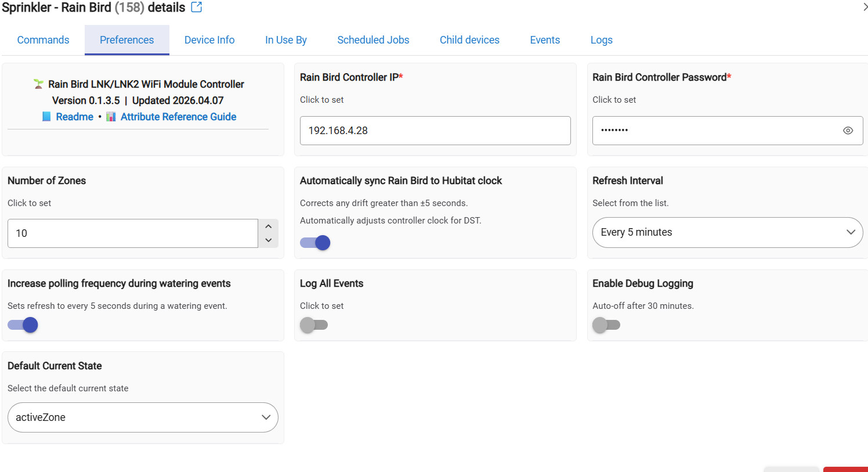
Task: Open the Refresh Interval dropdown
Action: click(x=727, y=232)
